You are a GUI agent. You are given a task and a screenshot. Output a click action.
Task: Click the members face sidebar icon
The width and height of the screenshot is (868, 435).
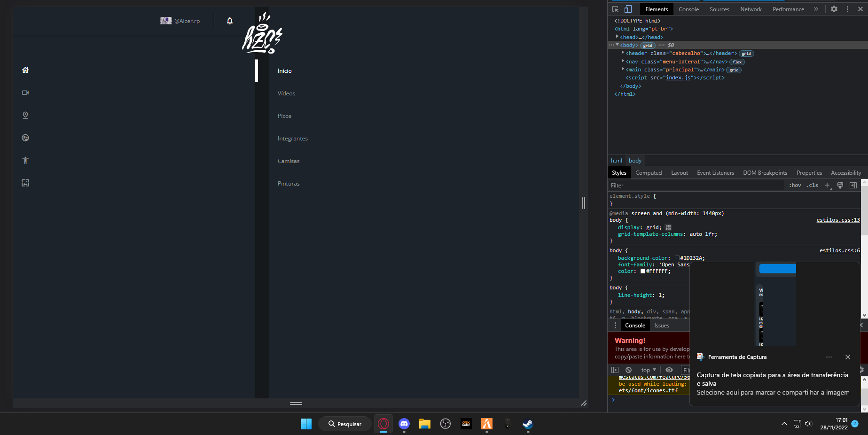(x=25, y=138)
